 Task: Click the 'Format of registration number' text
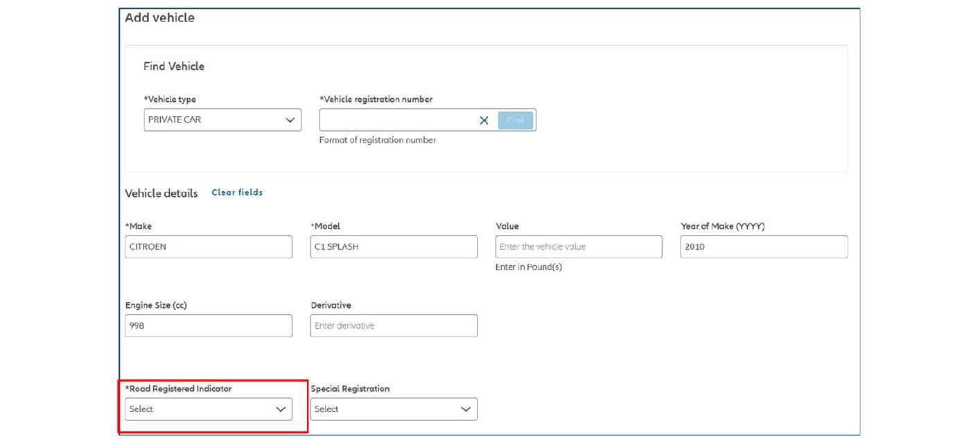click(378, 140)
